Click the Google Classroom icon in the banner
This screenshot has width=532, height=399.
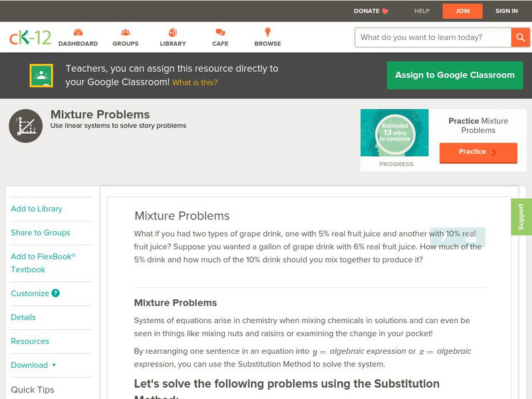click(x=41, y=74)
